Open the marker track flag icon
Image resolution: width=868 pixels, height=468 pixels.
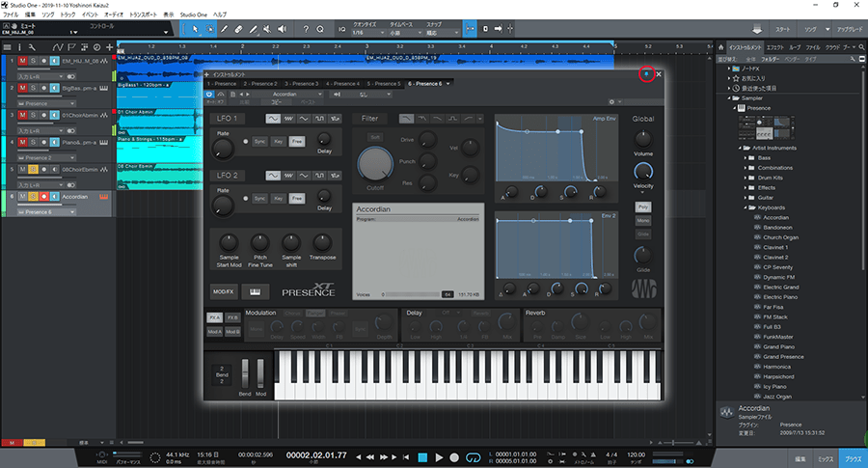click(x=71, y=47)
